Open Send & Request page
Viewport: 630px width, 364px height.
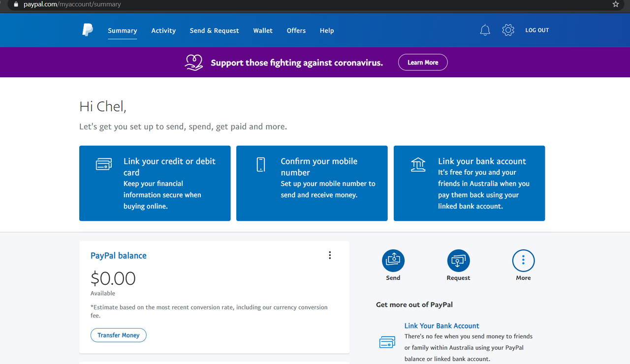tap(214, 30)
